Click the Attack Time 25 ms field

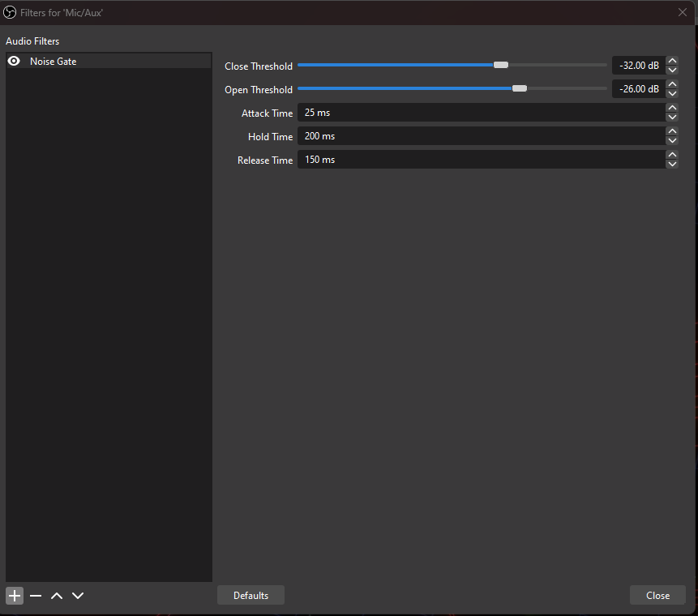(x=482, y=113)
